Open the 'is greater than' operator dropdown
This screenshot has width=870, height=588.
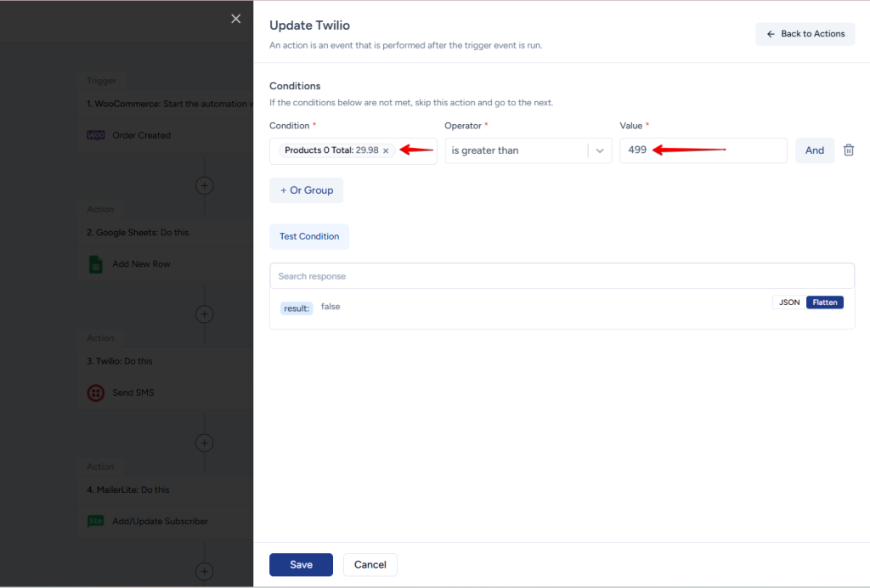click(x=599, y=150)
